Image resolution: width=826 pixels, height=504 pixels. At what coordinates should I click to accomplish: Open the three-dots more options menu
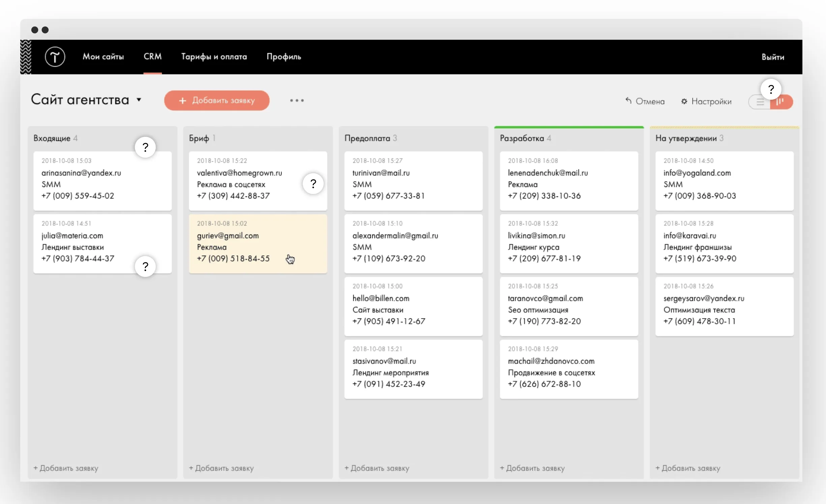click(x=297, y=100)
